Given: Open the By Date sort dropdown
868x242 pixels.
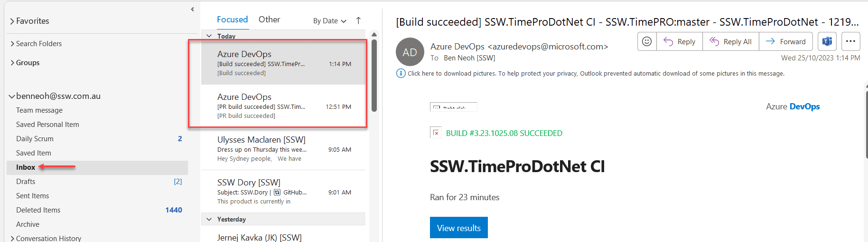Looking at the screenshot, I should [x=329, y=21].
